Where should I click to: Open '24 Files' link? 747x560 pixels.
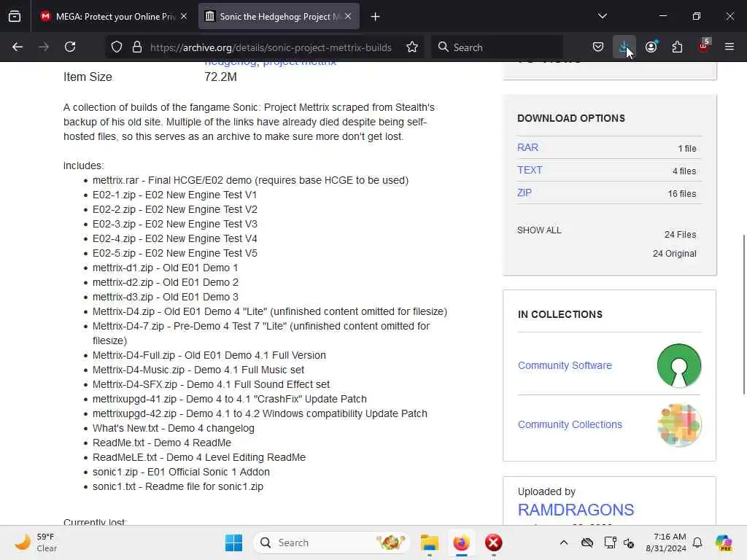681,235
